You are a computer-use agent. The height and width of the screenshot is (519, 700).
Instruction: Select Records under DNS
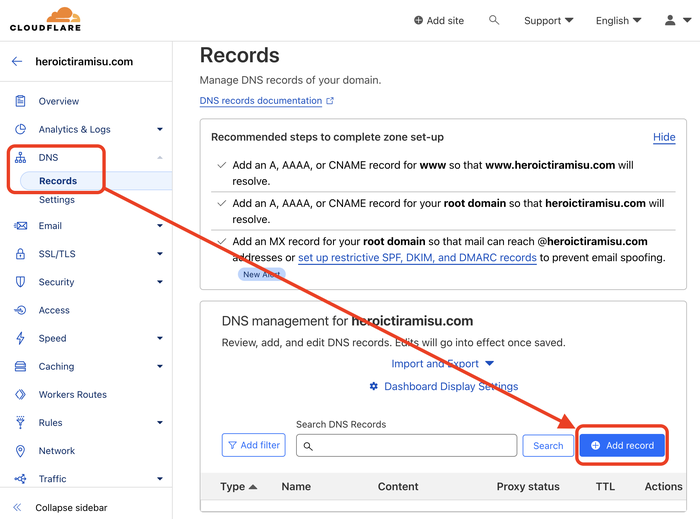[58, 181]
